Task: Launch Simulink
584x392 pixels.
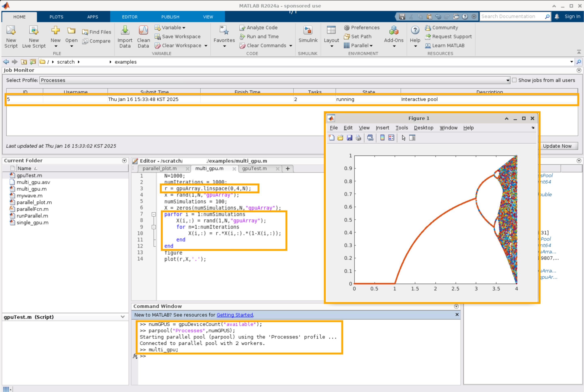Action: pyautogui.click(x=308, y=34)
